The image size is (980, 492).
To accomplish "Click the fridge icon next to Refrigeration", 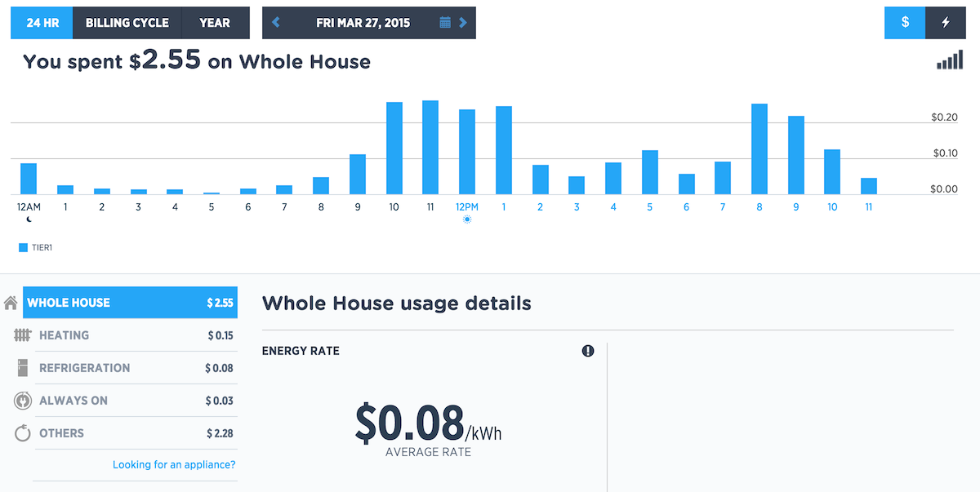I will click(x=23, y=368).
